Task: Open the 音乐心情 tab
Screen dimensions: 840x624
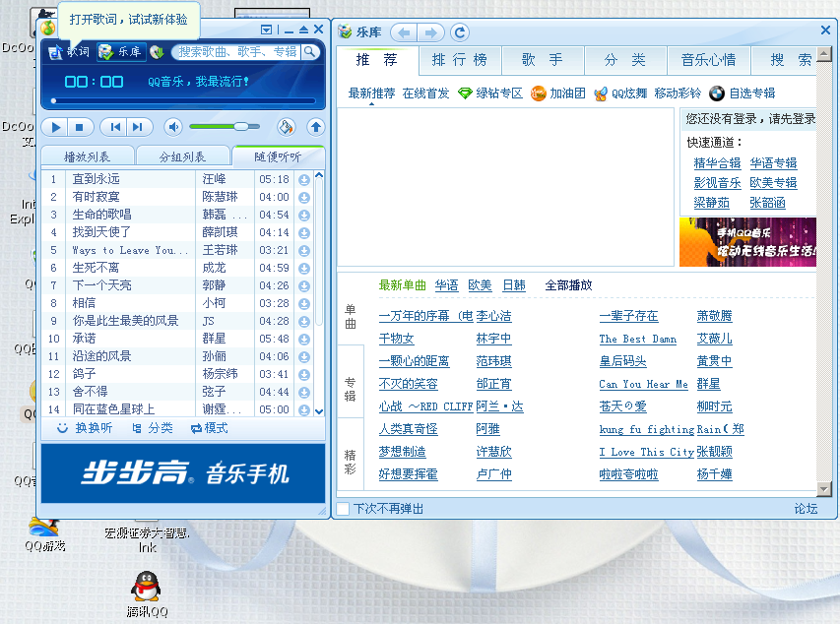Action: click(x=708, y=60)
